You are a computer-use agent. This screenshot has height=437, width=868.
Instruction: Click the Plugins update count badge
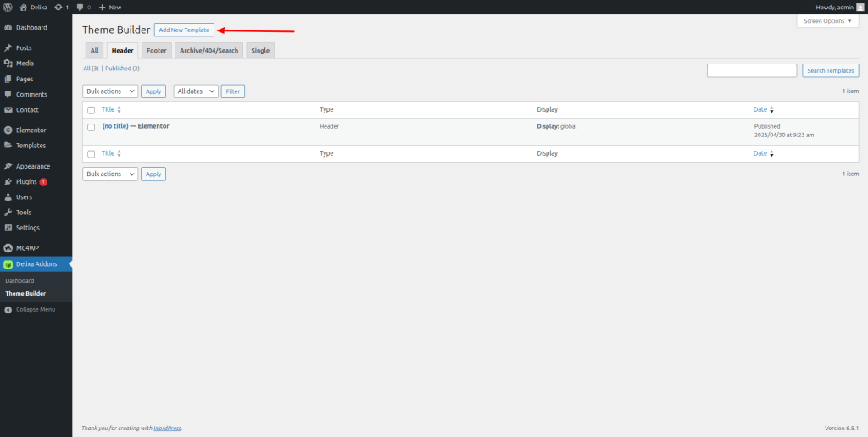43,181
